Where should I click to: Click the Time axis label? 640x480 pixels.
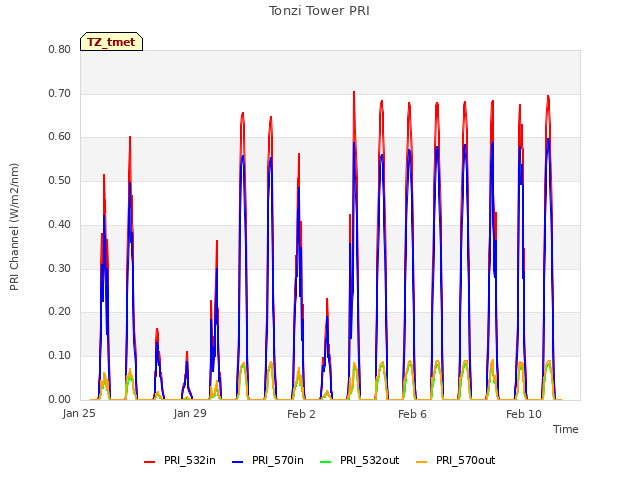click(566, 429)
